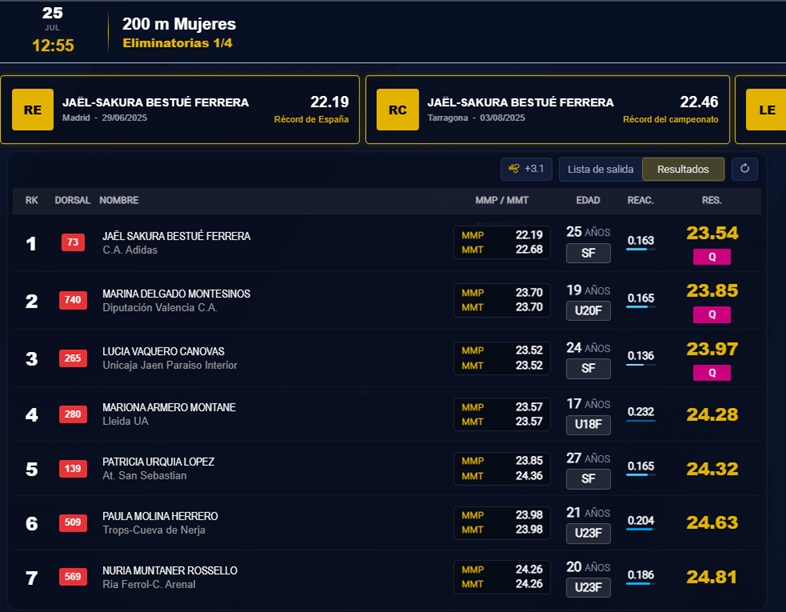The image size is (786, 612).
Task: Click U23F category tag for Paula Molina
Action: click(x=588, y=533)
